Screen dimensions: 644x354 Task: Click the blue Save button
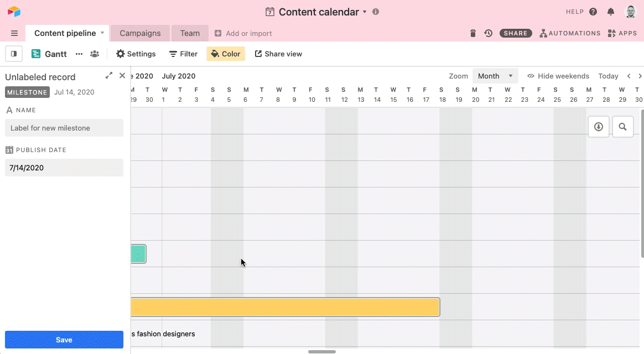pos(64,340)
